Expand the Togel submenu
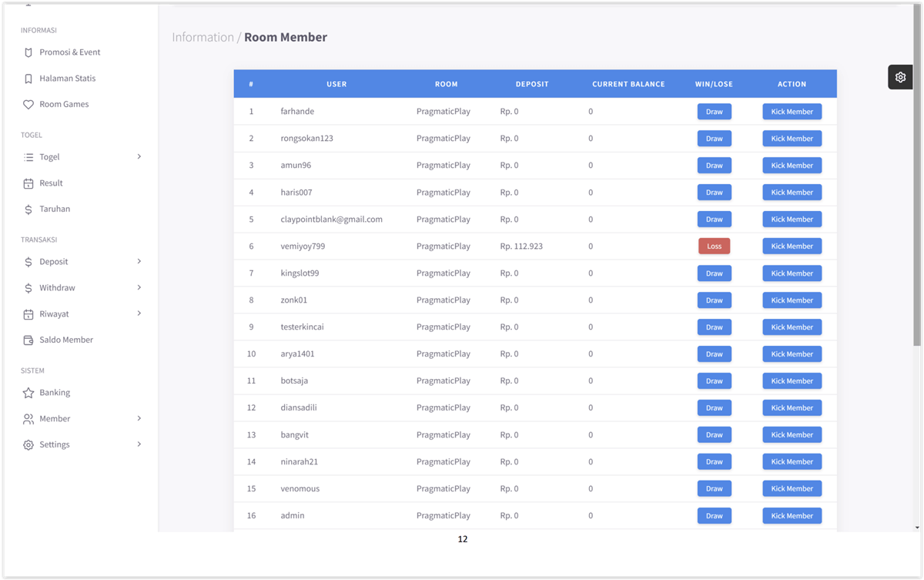This screenshot has height=580, width=924. [139, 156]
